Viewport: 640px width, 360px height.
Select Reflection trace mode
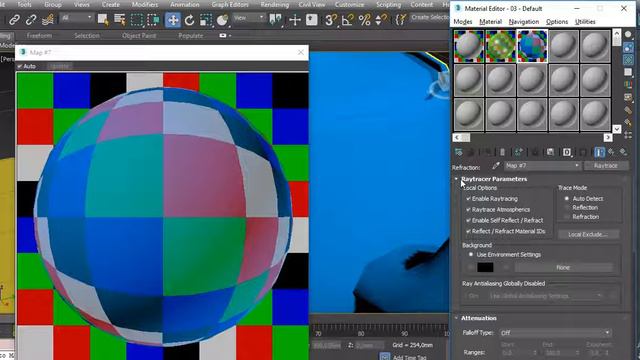(567, 208)
